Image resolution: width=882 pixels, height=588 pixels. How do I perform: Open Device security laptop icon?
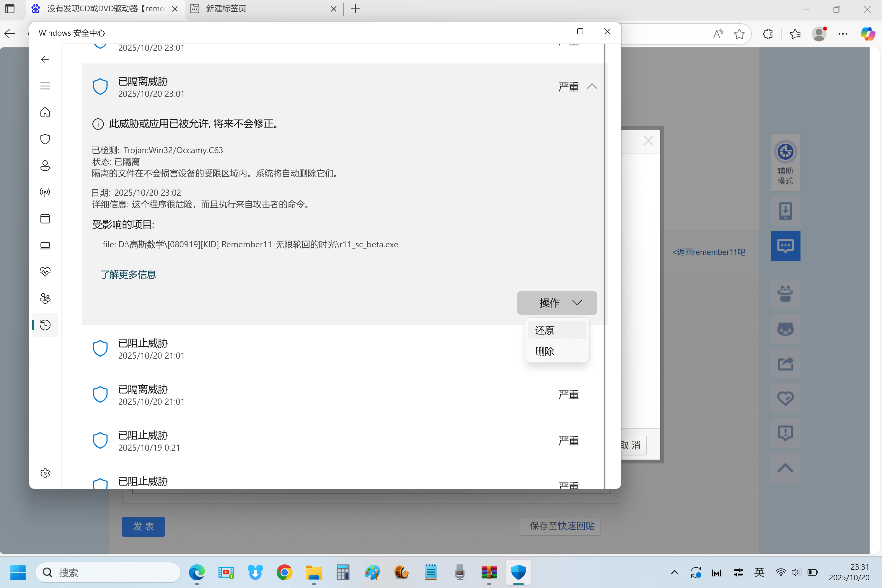click(45, 245)
